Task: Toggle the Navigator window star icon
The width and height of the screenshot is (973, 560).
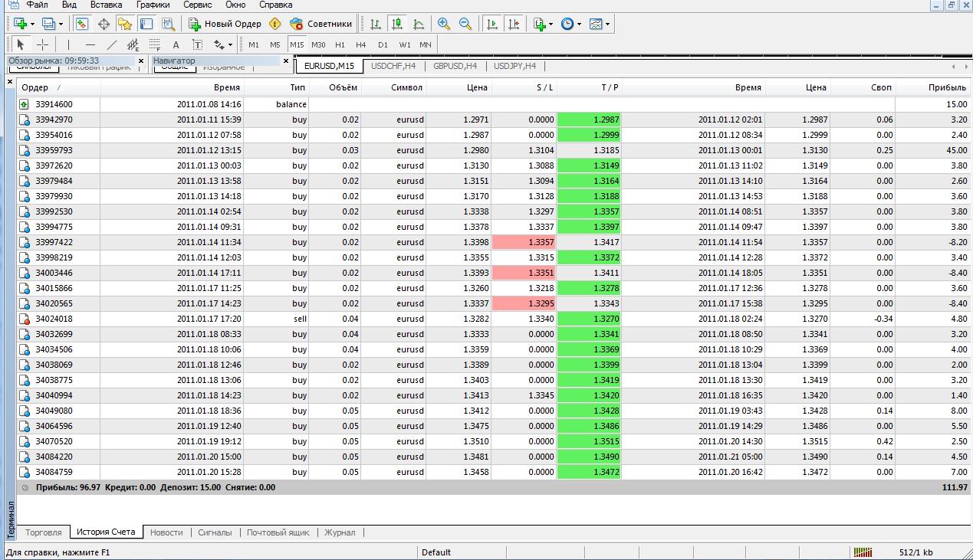Action: point(124,24)
